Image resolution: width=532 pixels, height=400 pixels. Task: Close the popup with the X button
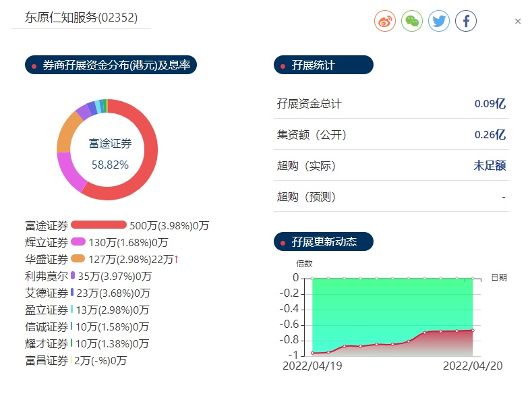[x=517, y=22]
